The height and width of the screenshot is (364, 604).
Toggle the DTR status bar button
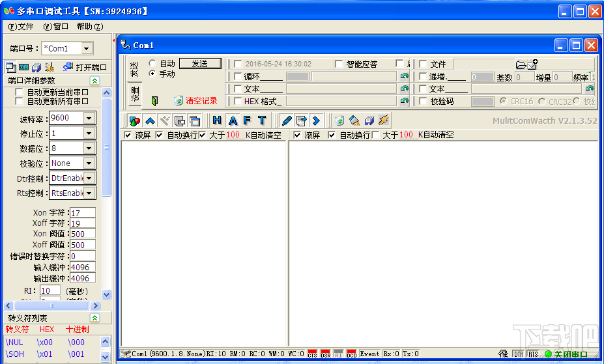point(519,354)
